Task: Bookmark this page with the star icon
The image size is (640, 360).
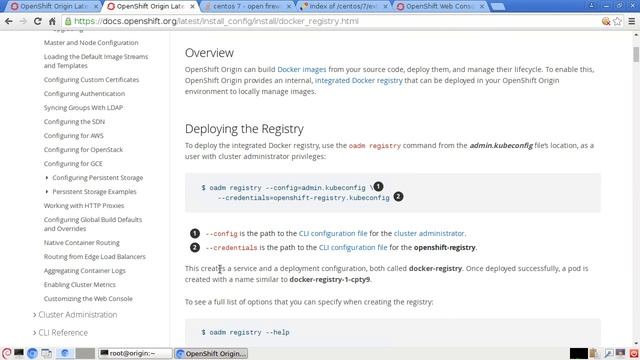Action: (617, 21)
